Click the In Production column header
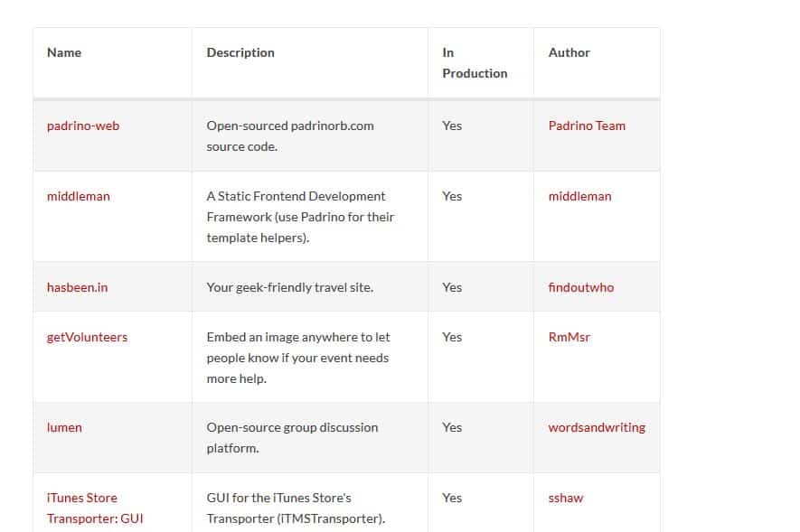 [475, 62]
